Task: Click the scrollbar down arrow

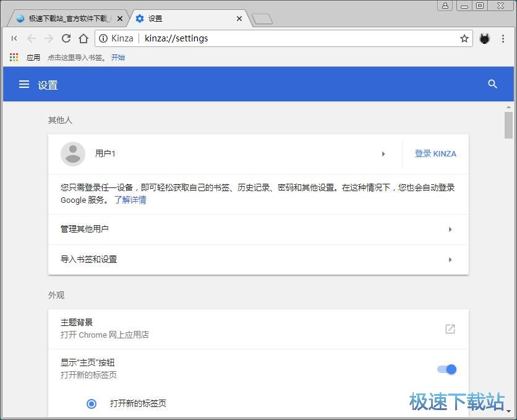Action: pyautogui.click(x=508, y=411)
